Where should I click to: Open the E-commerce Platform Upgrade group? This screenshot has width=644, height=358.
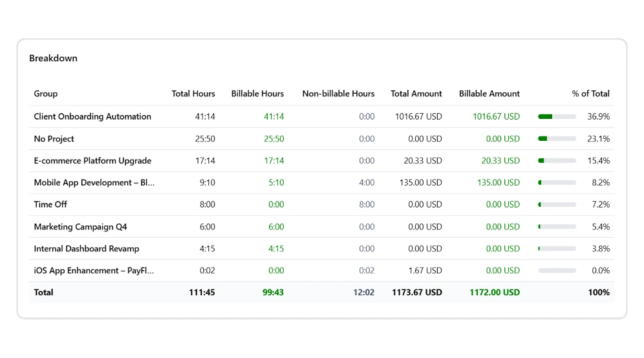click(x=92, y=161)
